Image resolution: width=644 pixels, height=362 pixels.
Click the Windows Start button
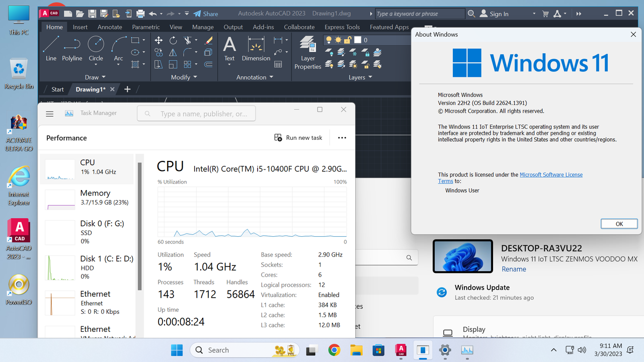177,350
